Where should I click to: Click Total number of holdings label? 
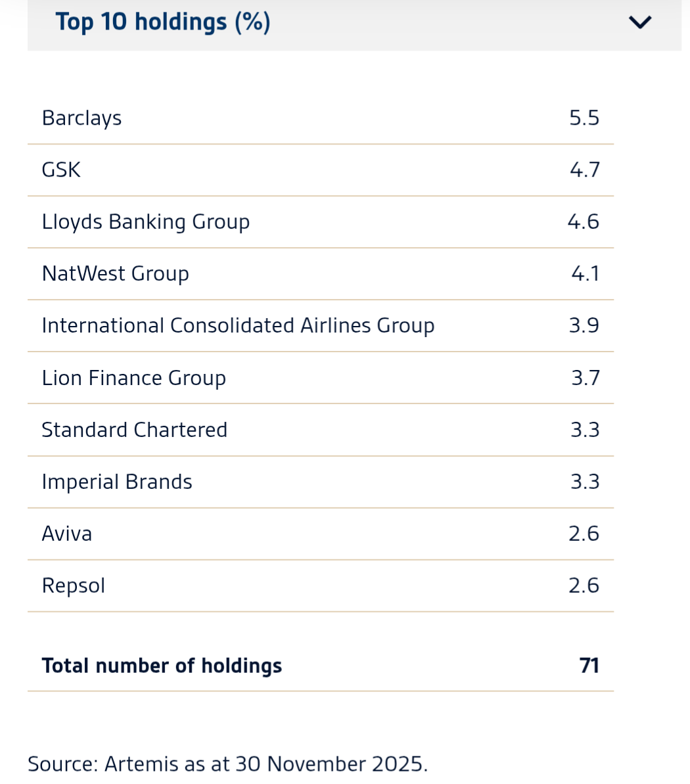[162, 666]
